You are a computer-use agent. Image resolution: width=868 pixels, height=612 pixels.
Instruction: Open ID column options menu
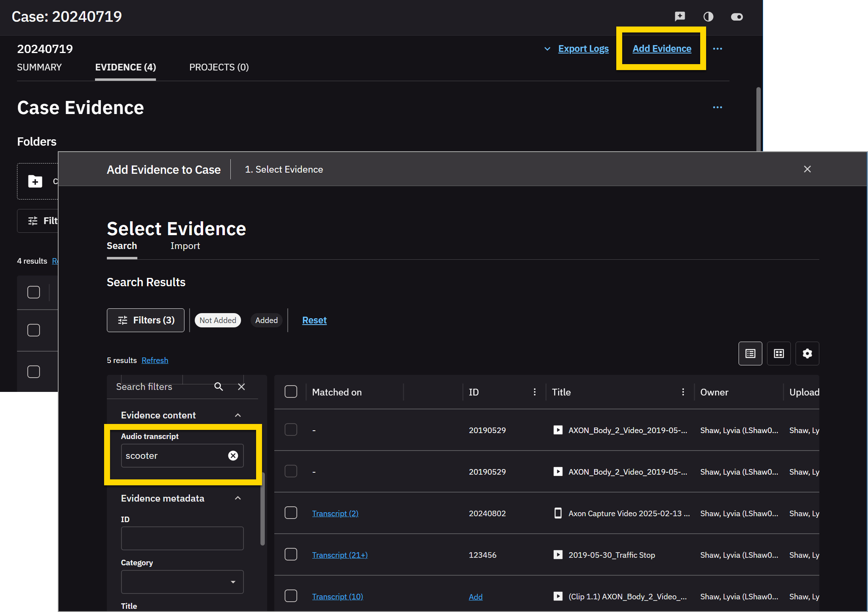point(535,392)
